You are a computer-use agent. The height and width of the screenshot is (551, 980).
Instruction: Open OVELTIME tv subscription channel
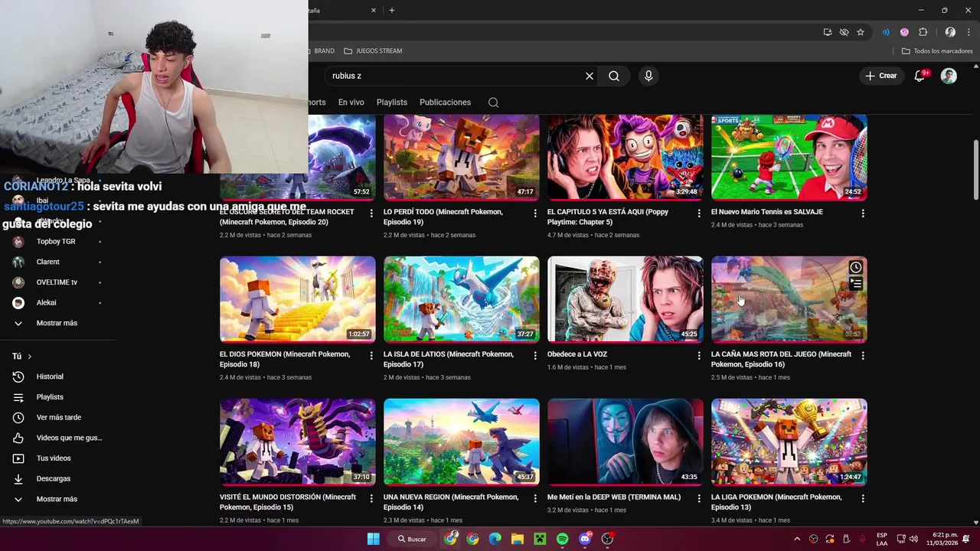pyautogui.click(x=55, y=282)
